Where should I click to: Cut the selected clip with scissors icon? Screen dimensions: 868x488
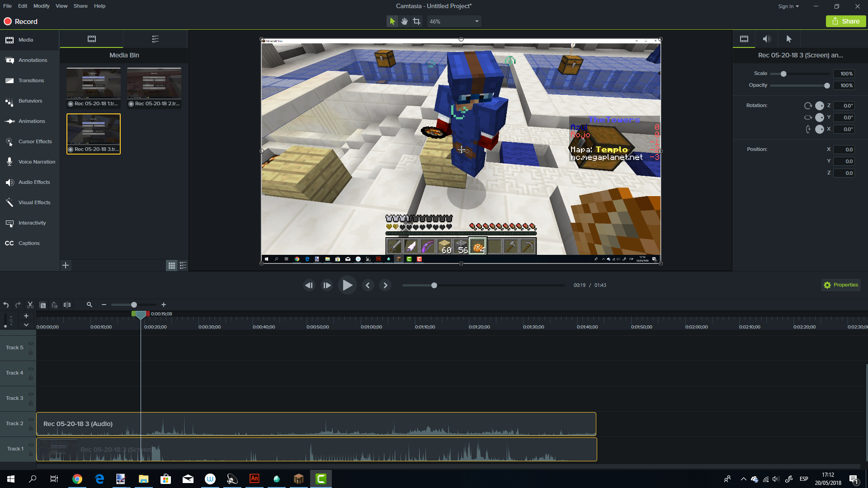click(x=30, y=305)
